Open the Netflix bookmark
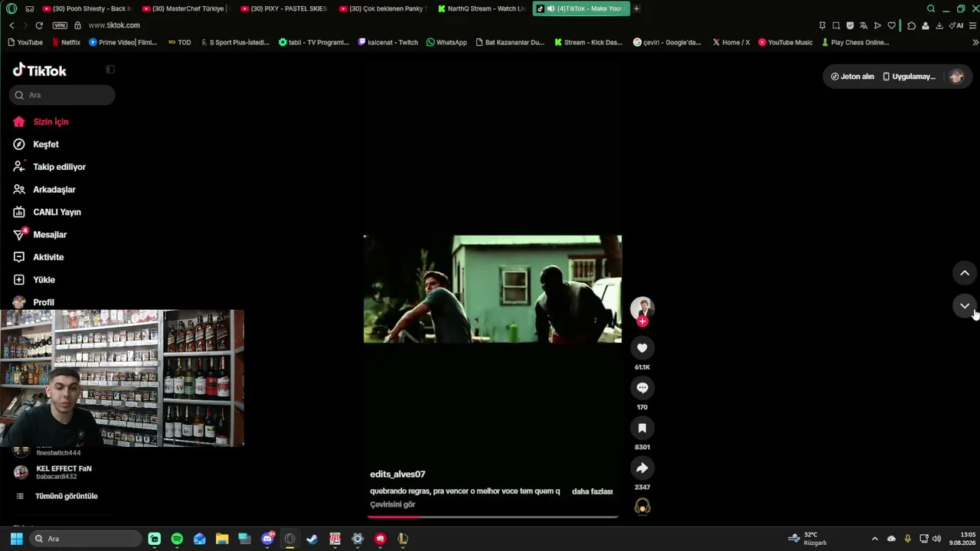Image resolution: width=980 pixels, height=551 pixels. click(x=65, y=43)
